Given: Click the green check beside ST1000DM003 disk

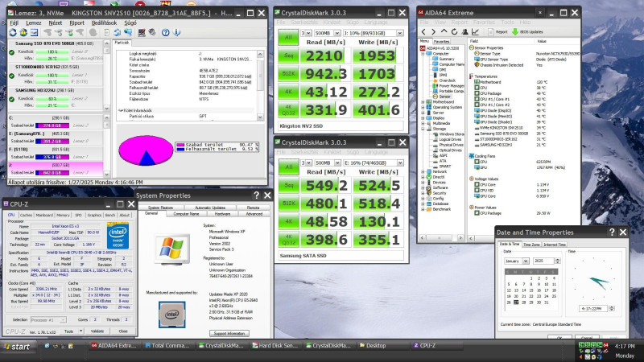Looking at the screenshot, I should point(11,76).
